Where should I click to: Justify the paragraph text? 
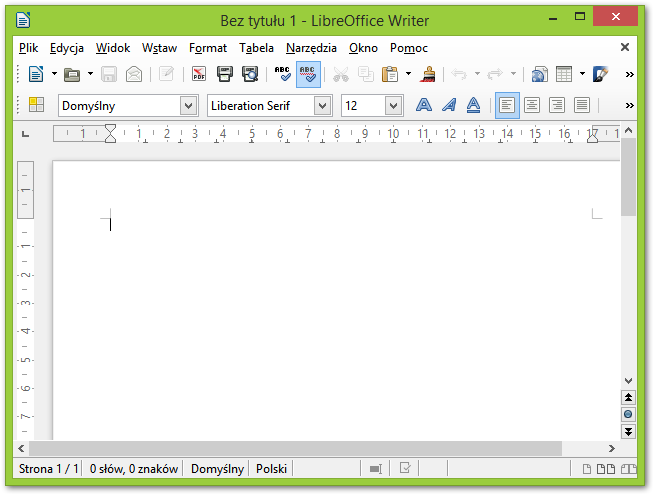point(582,105)
